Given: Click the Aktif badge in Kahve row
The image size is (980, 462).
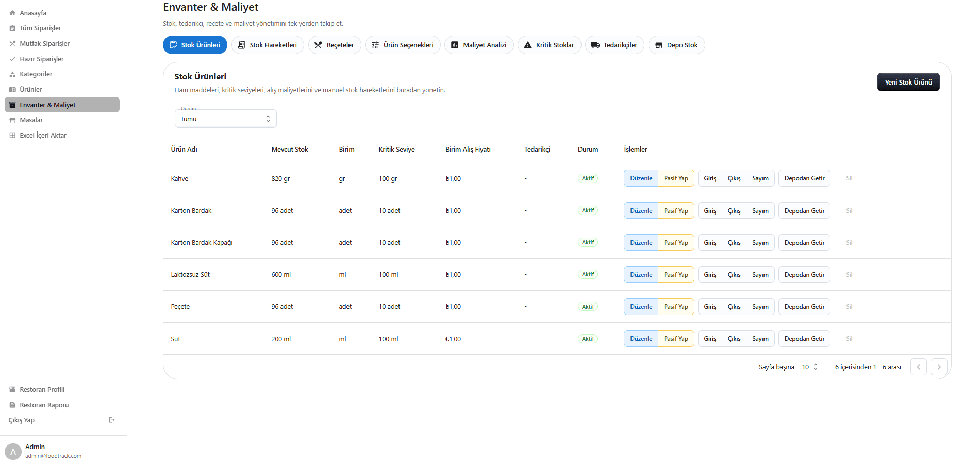Looking at the screenshot, I should coord(588,178).
